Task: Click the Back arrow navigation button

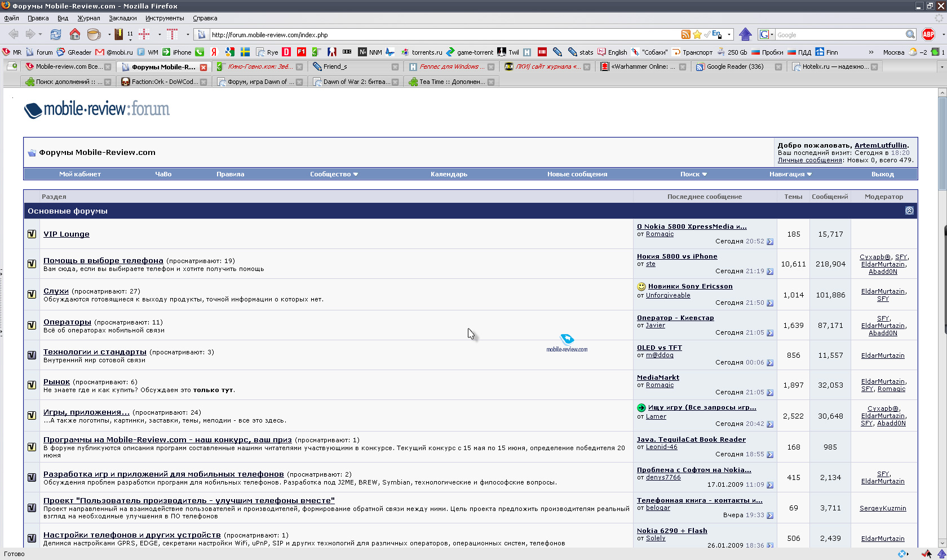Action: pos(14,34)
